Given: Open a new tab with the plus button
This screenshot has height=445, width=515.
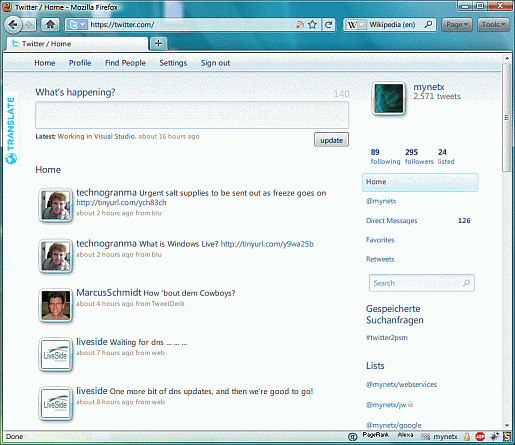Looking at the screenshot, I should (158, 43).
